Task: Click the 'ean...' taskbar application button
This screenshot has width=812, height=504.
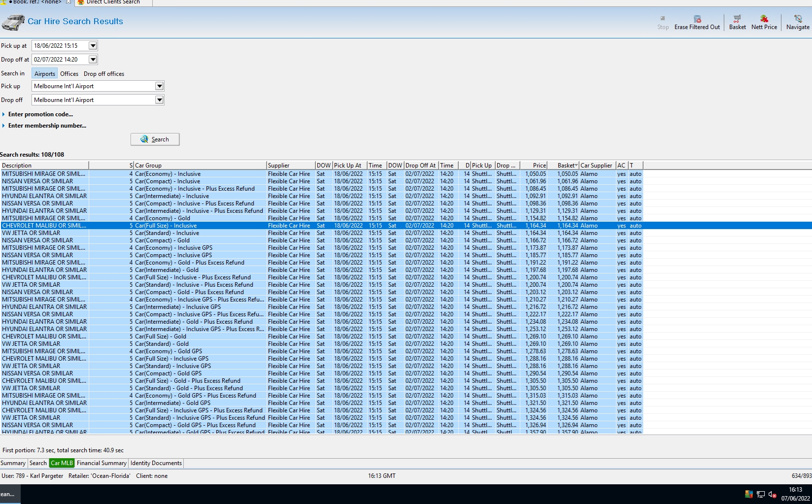Action: pyautogui.click(x=10, y=494)
